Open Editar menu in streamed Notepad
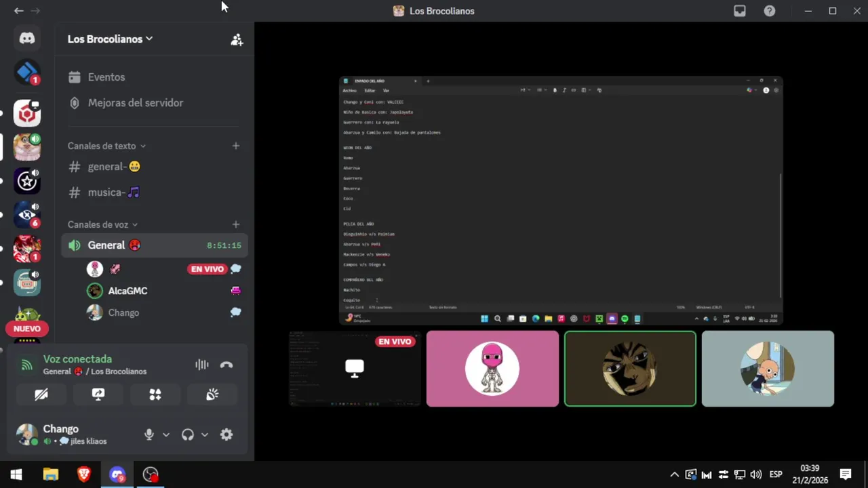Viewport: 868px width, 488px height. coord(370,90)
